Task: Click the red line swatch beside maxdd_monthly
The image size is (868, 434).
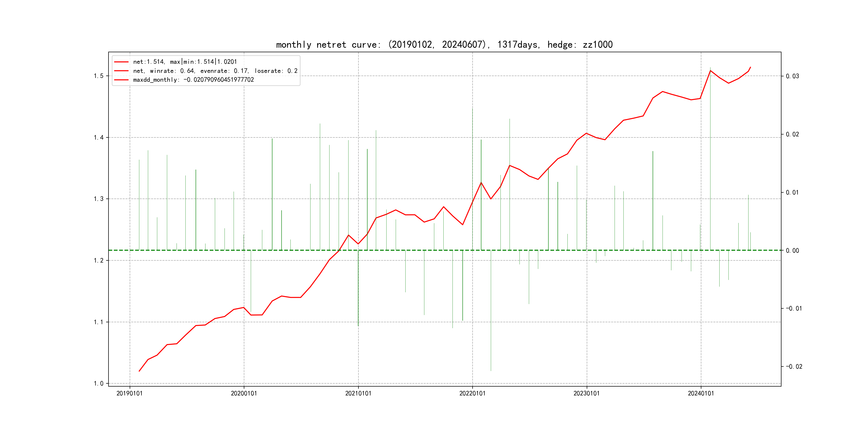Action: tap(121, 80)
